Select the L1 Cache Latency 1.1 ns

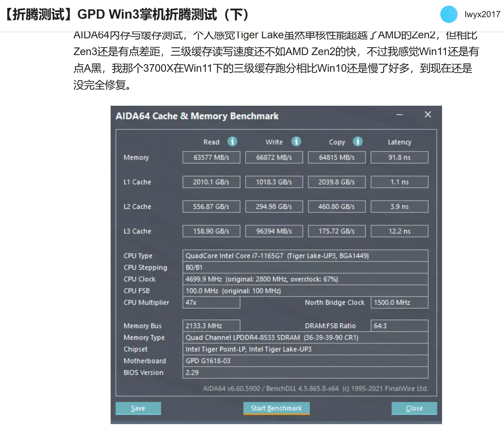coord(400,182)
